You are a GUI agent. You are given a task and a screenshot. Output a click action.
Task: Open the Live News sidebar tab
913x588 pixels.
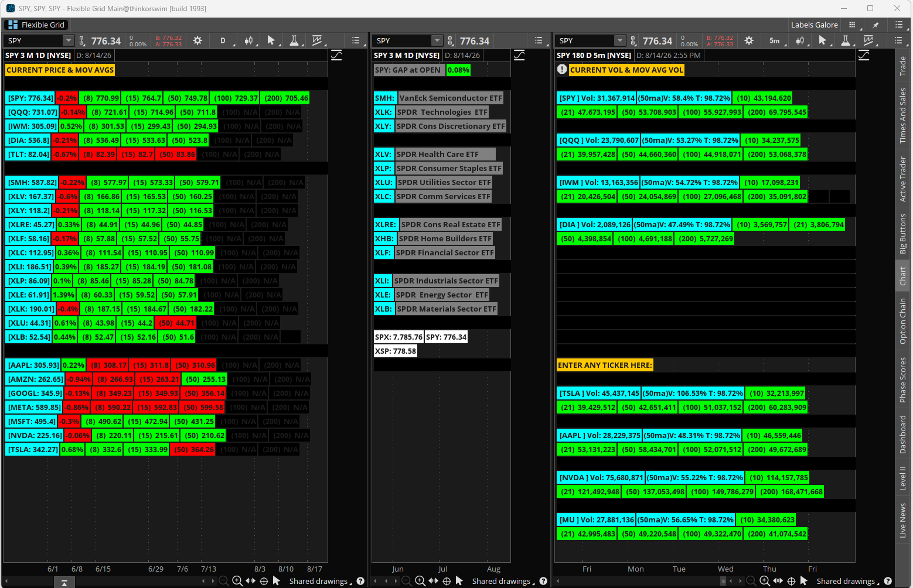tap(902, 520)
